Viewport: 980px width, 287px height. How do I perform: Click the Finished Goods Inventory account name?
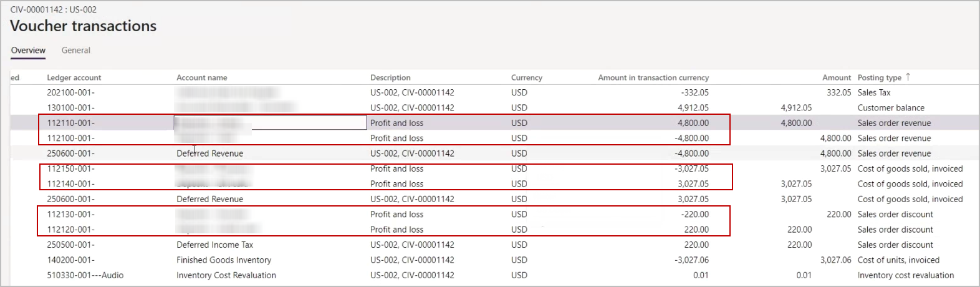223,260
